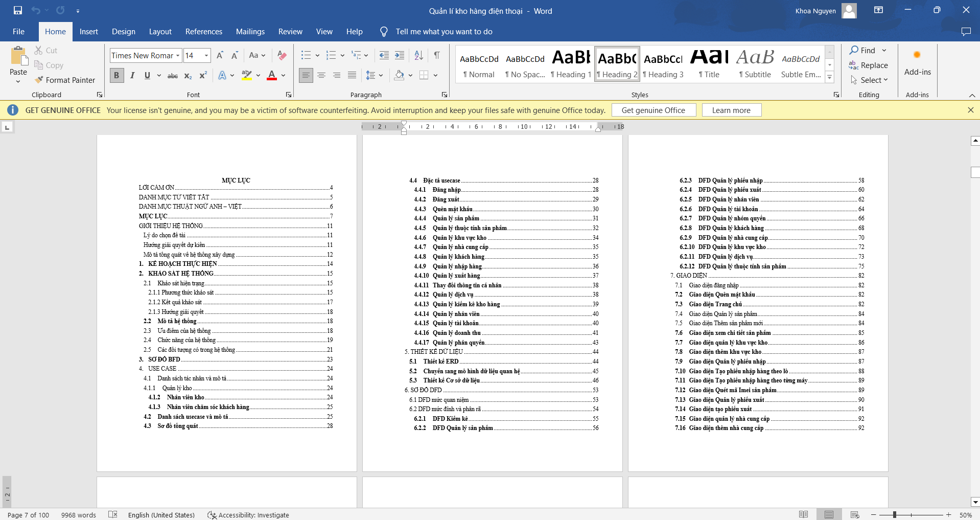Increase font size with Grow Font
This screenshot has height=520, width=980.
tap(220, 55)
